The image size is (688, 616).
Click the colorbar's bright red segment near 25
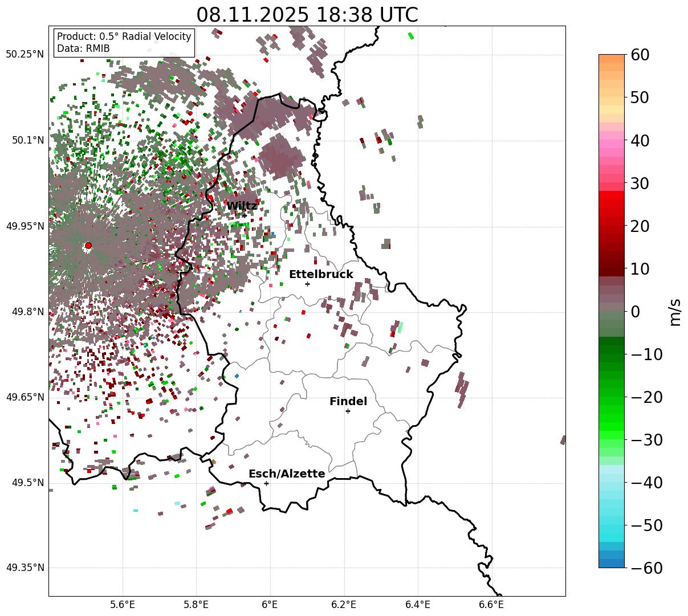612,204
